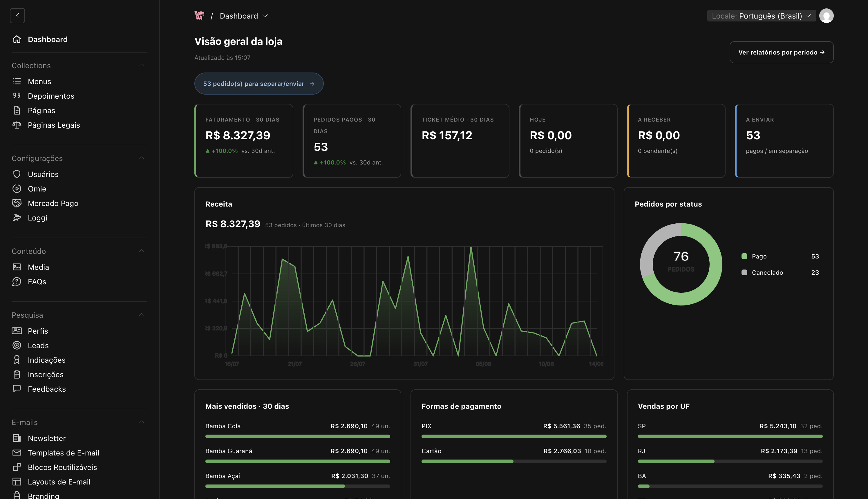Click the Bamba Cola sales progress bar
Screen dimensions: 868x499
[x=297, y=436]
